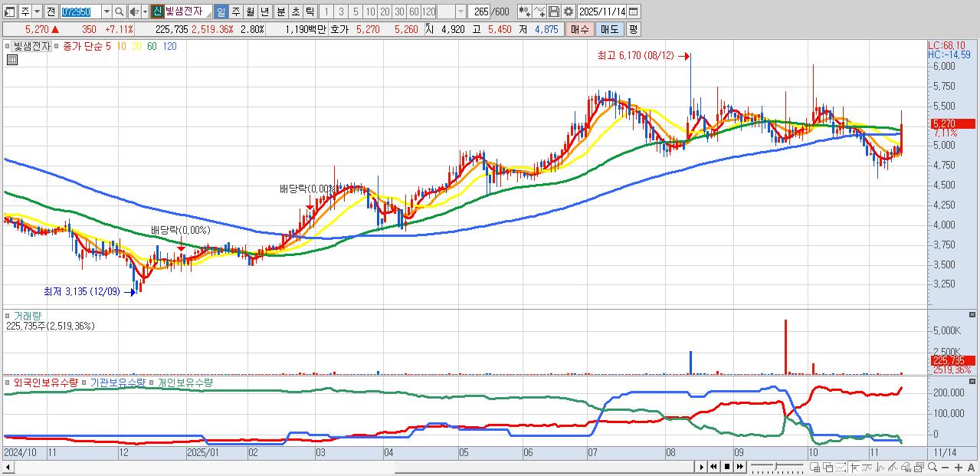Viewport: 980px width, 476px height.
Task: Open the calendar icon next to 2025/11/14
Action: pos(633,11)
